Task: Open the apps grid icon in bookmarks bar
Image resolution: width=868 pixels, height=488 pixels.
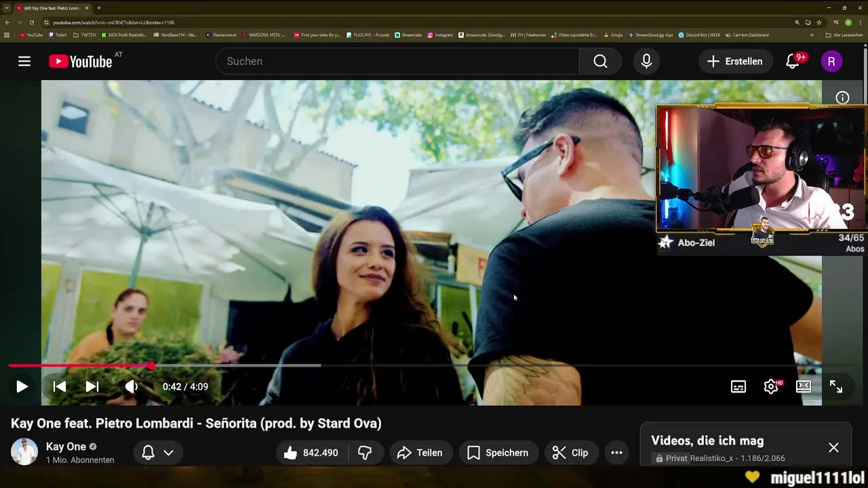Action: pyautogui.click(x=7, y=35)
